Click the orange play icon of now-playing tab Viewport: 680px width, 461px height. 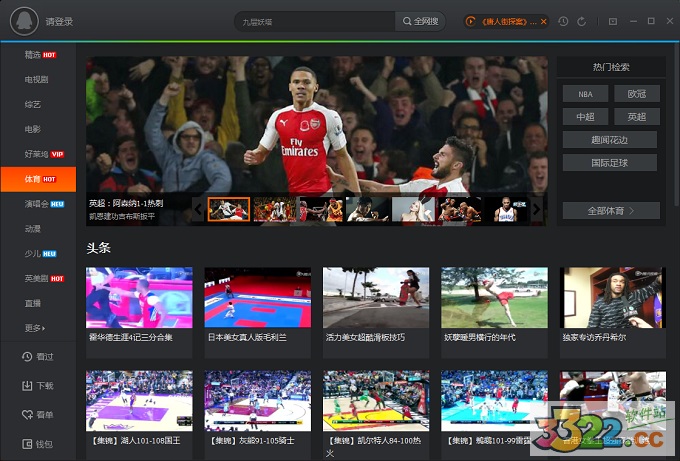point(471,21)
